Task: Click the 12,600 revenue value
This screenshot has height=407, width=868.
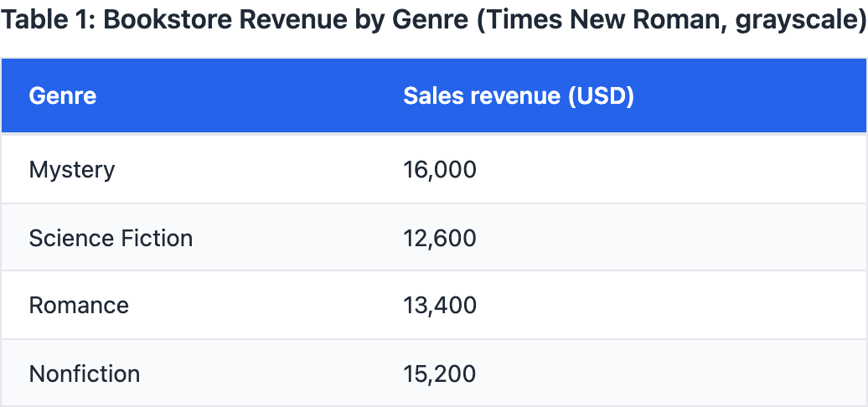Action: tap(440, 239)
